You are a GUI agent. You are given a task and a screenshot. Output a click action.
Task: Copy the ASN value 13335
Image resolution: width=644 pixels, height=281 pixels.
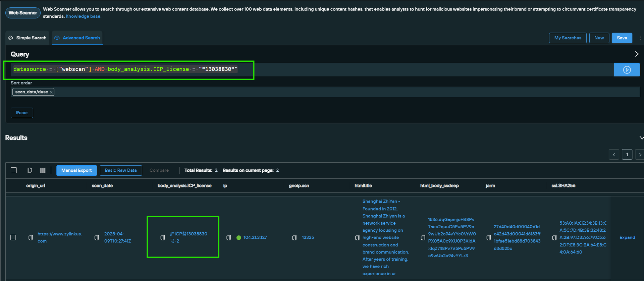[294, 237]
